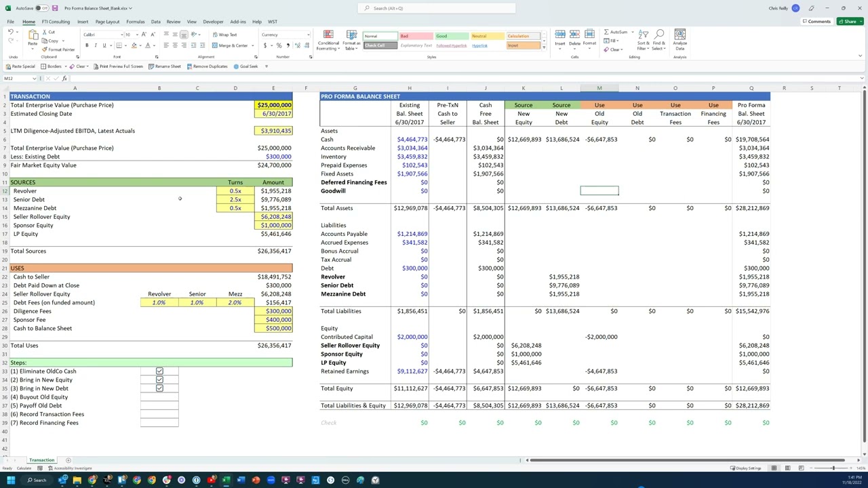This screenshot has width=868, height=488.
Task: Click Paste Special in quick toolbar
Action: click(20, 66)
